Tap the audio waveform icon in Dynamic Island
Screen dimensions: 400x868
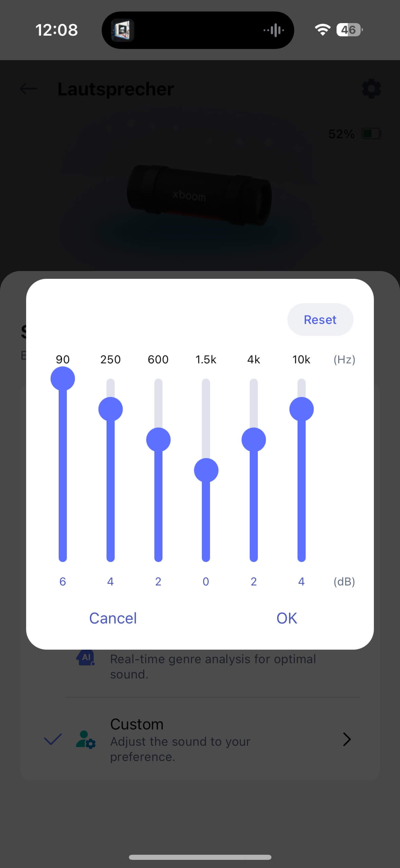(x=274, y=30)
